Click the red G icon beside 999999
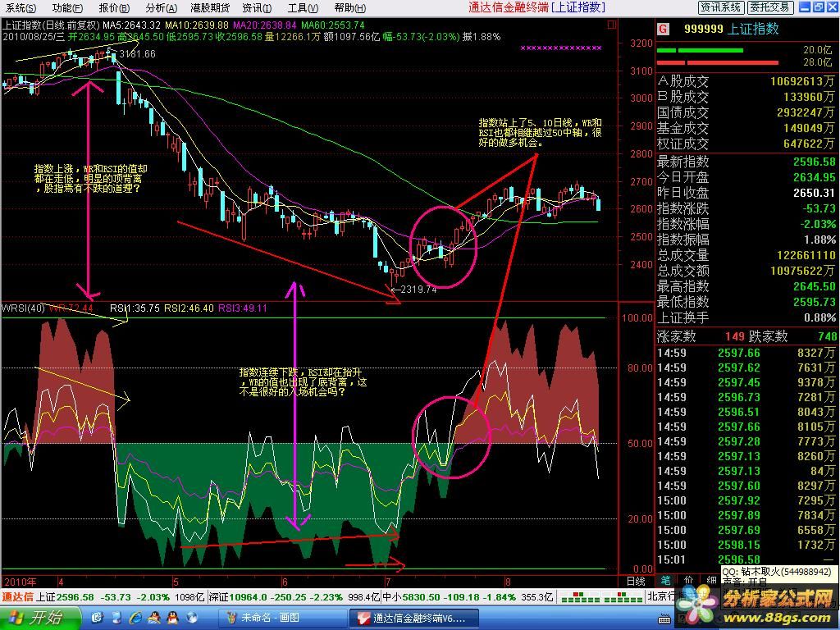The image size is (840, 630). pos(663,29)
